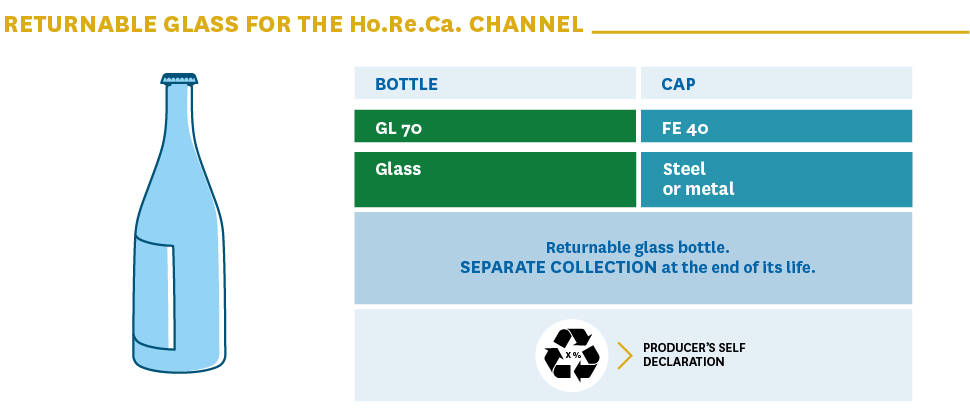970x418 pixels.
Task: Click the blue glass bottle illustration
Action: point(179,223)
